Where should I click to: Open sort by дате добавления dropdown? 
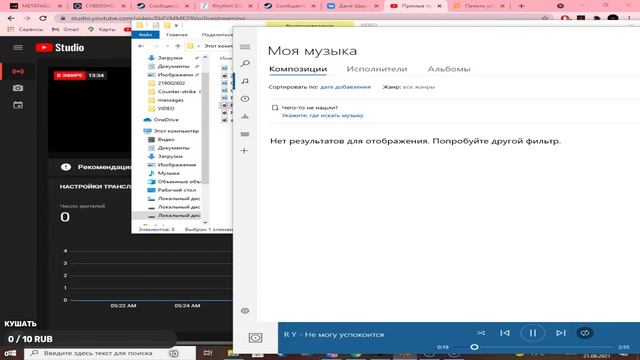pos(345,87)
